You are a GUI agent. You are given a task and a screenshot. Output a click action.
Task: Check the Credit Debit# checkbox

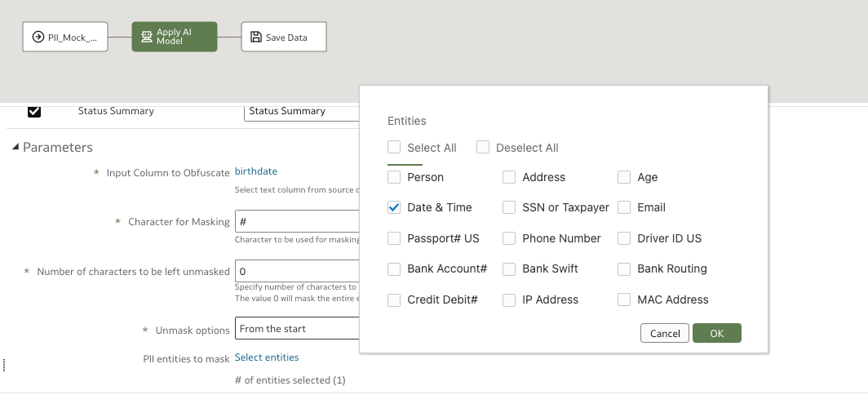click(x=394, y=300)
